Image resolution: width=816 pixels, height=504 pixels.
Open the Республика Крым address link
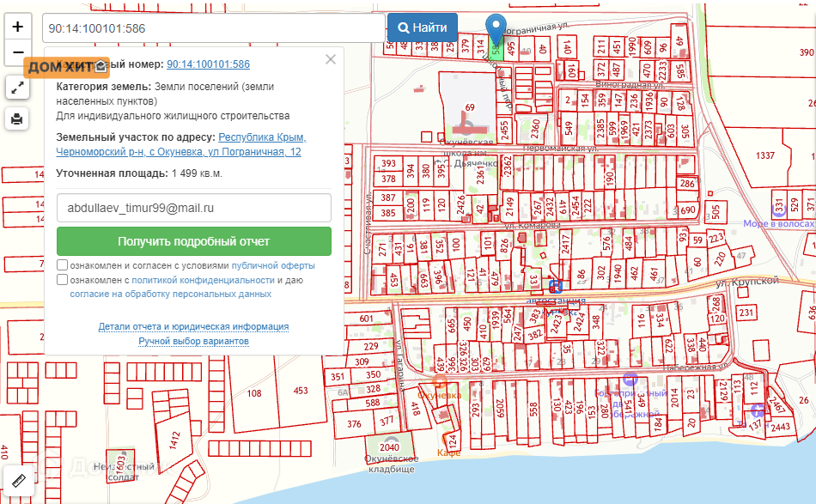click(262, 137)
